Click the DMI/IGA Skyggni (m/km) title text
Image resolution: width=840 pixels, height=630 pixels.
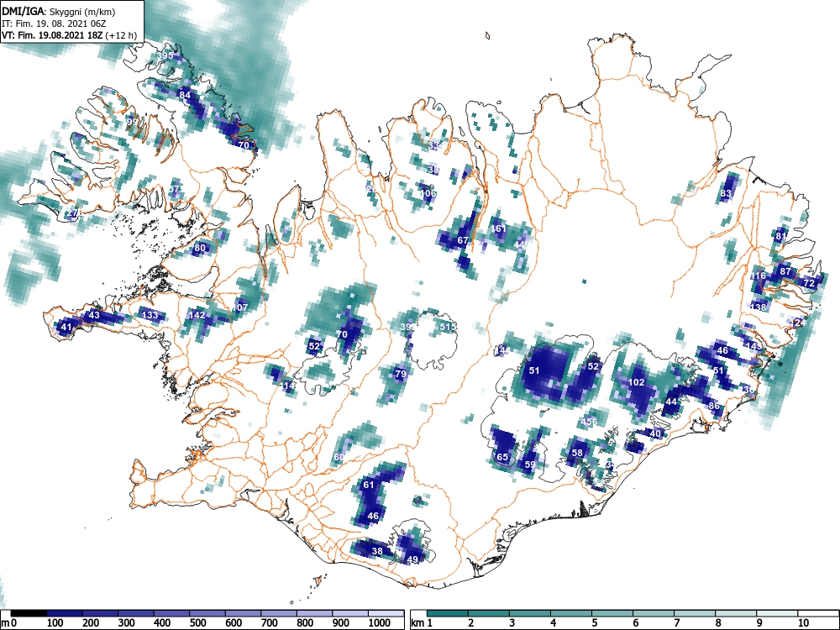[x=59, y=11]
